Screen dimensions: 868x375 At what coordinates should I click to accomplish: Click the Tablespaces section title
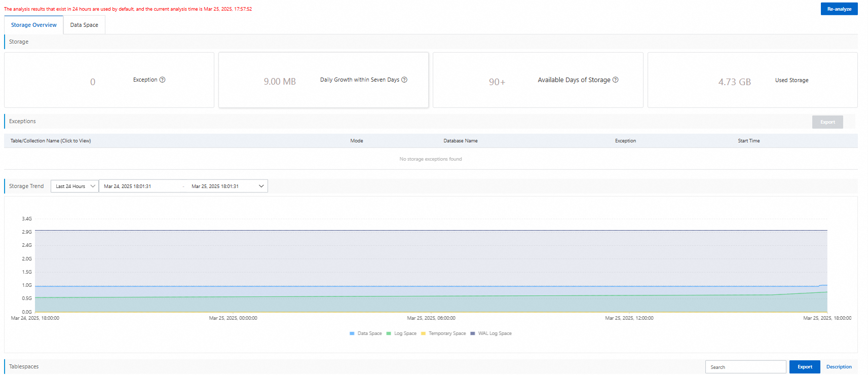click(24, 366)
